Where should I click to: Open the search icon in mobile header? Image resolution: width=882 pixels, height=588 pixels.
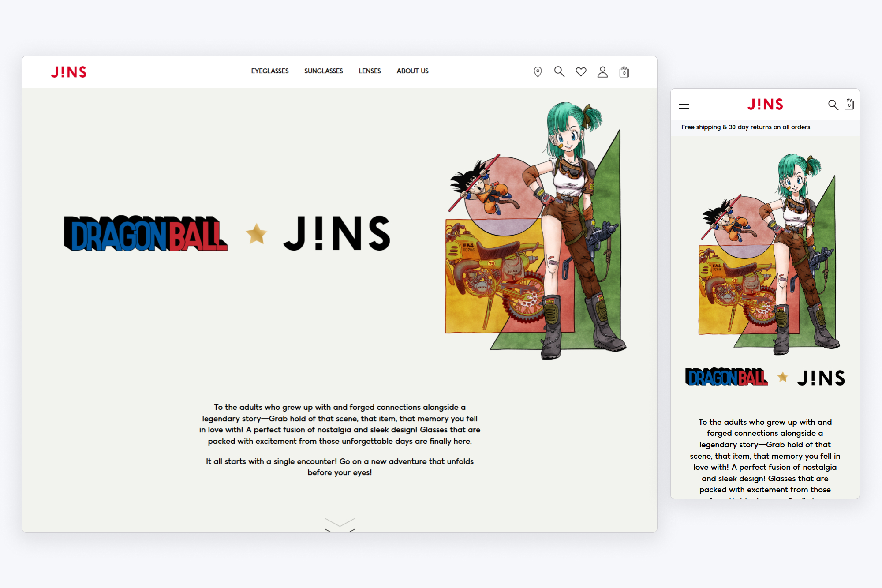pyautogui.click(x=833, y=105)
